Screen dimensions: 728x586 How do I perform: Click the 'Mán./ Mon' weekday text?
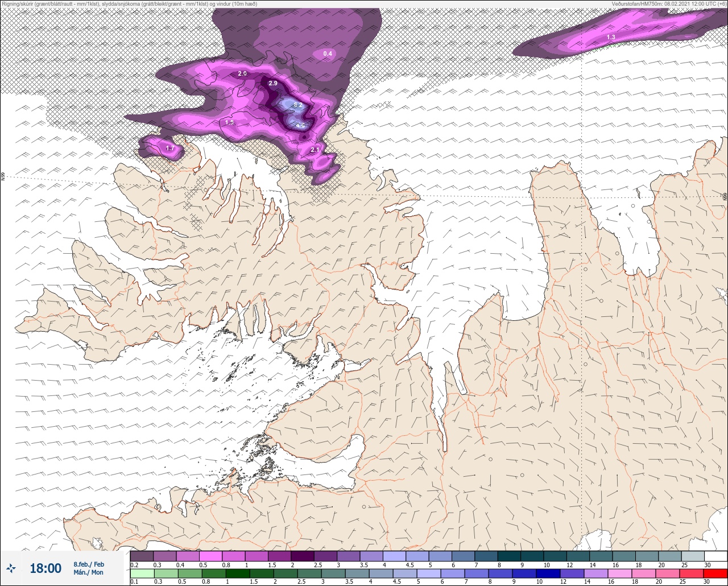tap(89, 572)
